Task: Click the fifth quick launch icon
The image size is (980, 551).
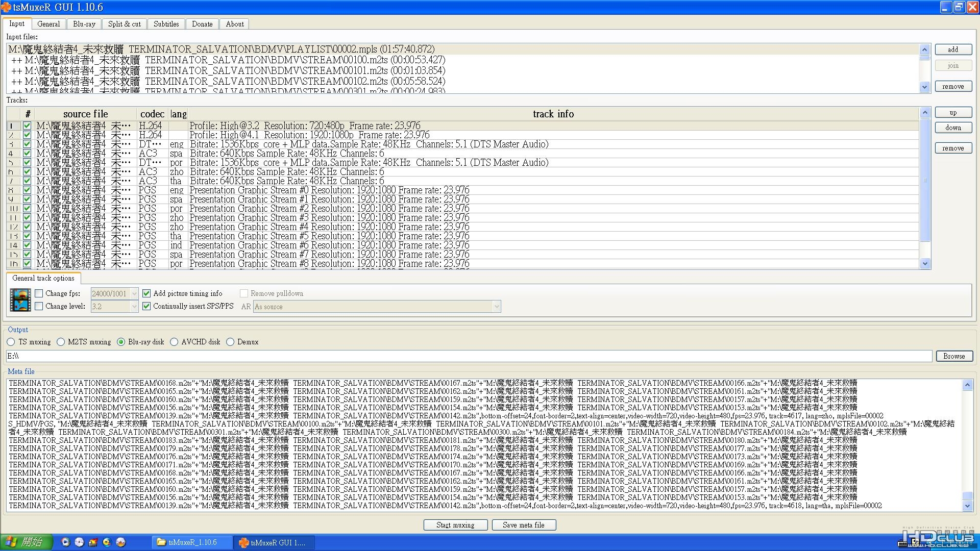Action: tap(120, 542)
